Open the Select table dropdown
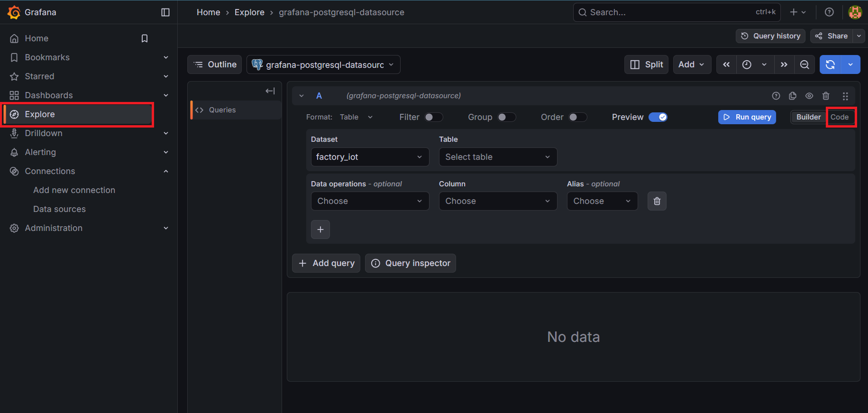The width and height of the screenshot is (868, 413). 498,157
